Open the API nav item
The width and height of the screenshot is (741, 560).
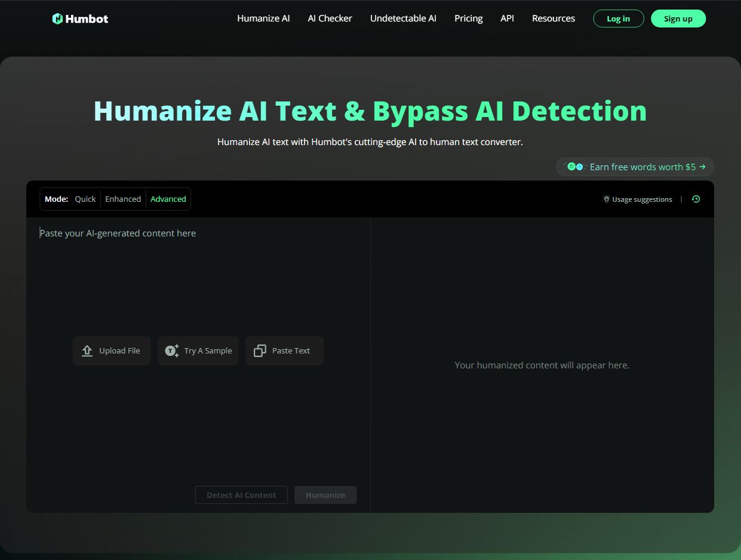coord(507,19)
